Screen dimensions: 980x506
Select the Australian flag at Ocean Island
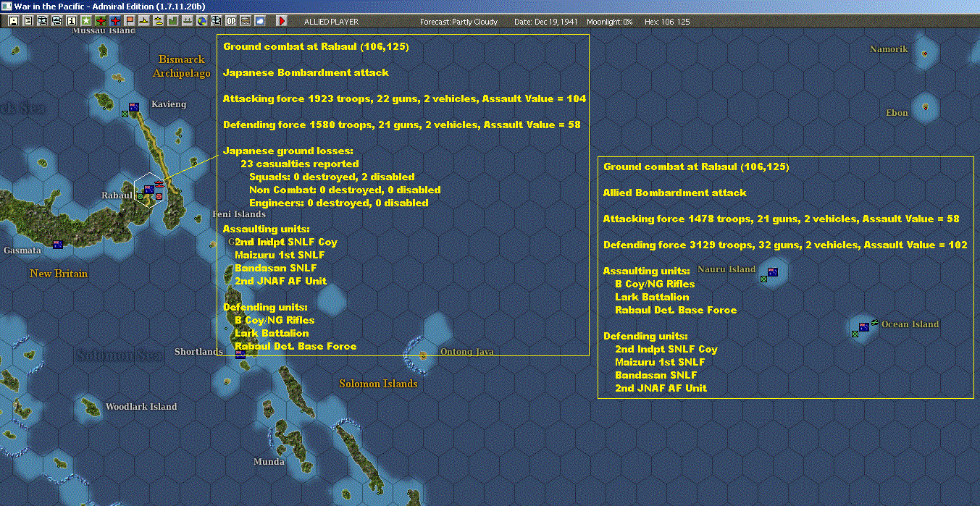click(x=864, y=326)
